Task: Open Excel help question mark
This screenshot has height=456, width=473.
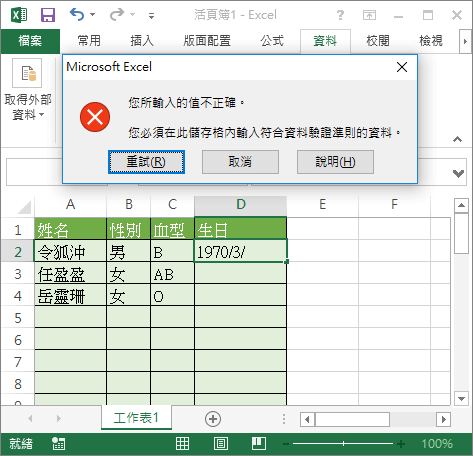Action: [x=340, y=15]
